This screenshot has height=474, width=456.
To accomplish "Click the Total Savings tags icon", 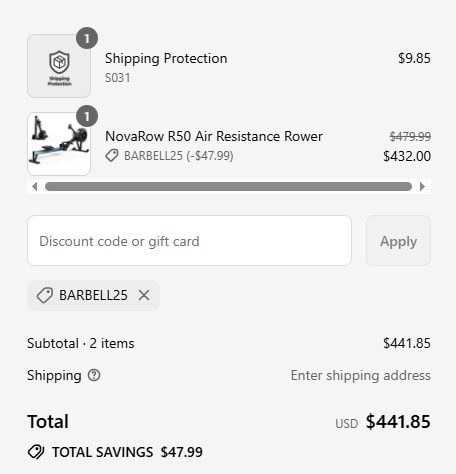I will pyautogui.click(x=36, y=452).
